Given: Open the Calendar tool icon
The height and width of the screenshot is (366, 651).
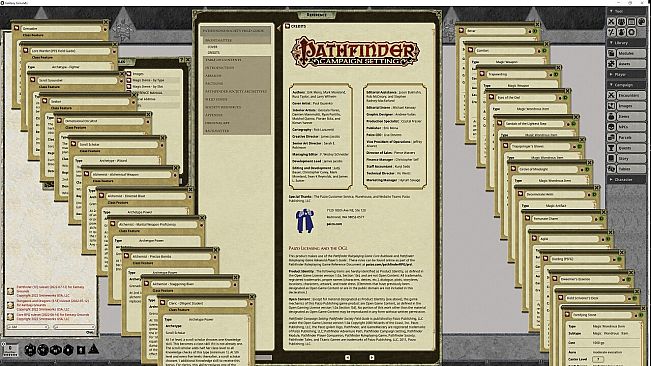Looking at the screenshot, I should (x=631, y=22).
